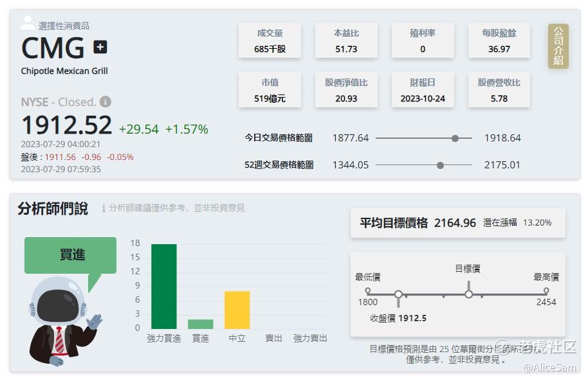The width and height of the screenshot is (588, 381).
Task: Open the 殖利率 0 card
Action: tap(423, 40)
